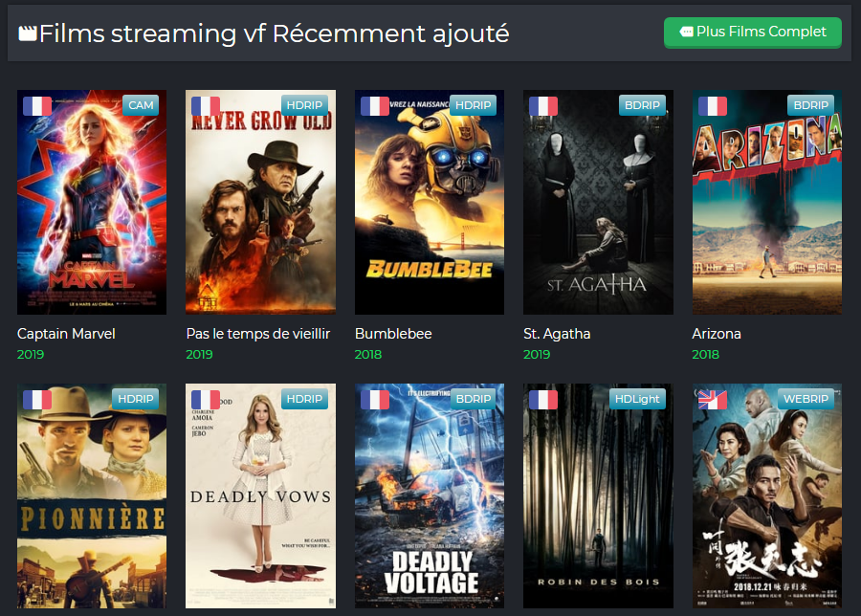The image size is (861, 616).
Task: Open the Bumblebee movie poster
Action: click(430, 202)
